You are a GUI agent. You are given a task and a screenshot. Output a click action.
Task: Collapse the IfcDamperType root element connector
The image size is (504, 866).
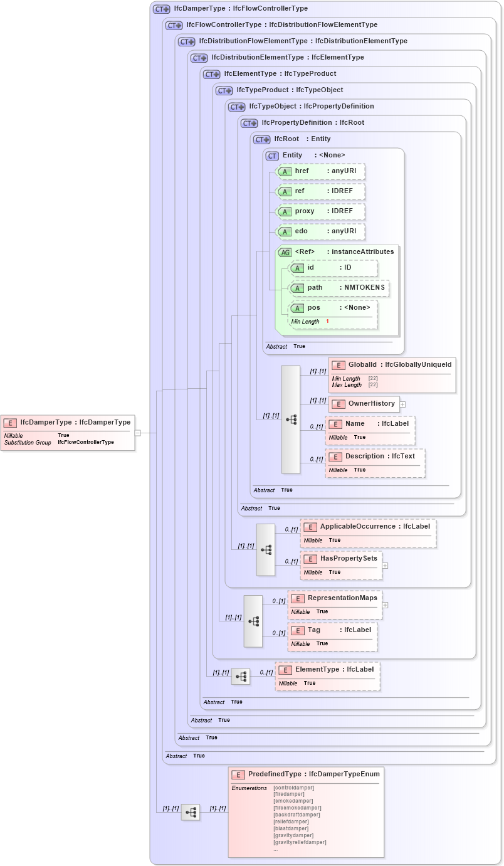click(139, 431)
